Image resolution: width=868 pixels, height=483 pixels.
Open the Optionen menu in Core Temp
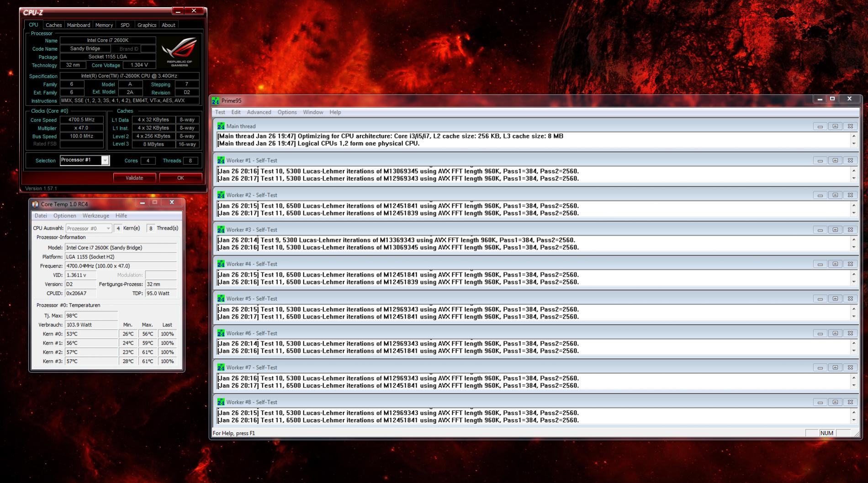tap(65, 216)
